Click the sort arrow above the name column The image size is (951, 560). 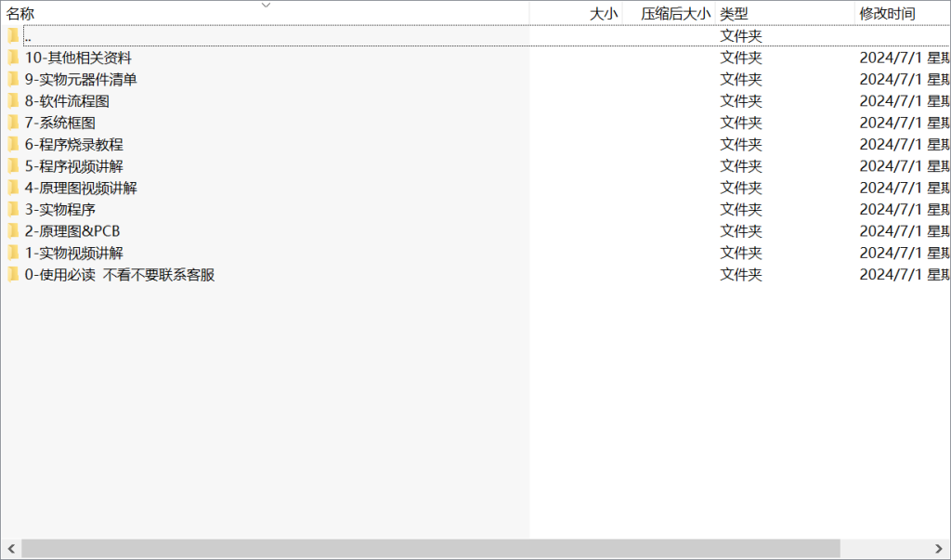coord(266,5)
